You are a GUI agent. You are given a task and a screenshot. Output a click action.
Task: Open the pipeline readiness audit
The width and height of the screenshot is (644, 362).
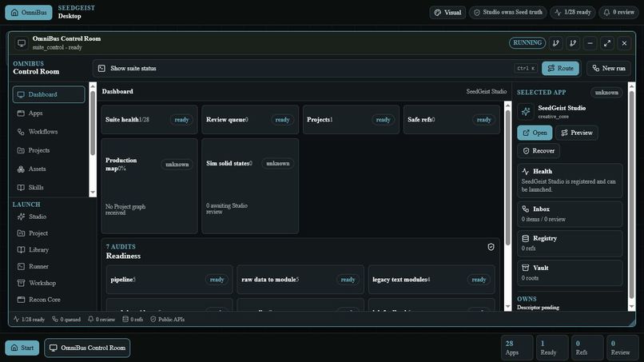169,280
